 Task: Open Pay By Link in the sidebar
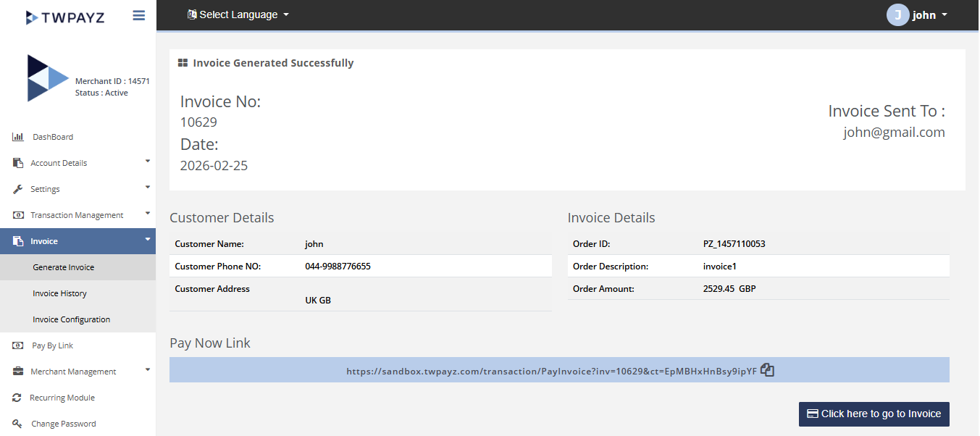[52, 345]
